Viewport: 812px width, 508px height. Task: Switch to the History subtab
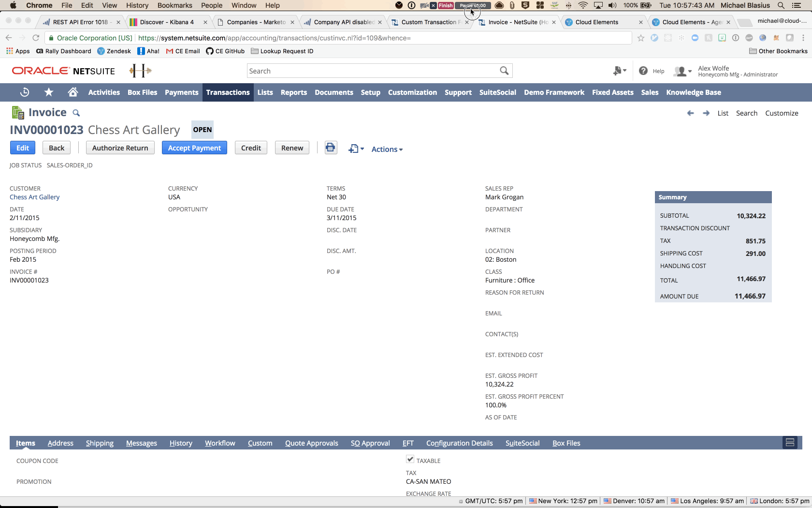click(x=181, y=443)
